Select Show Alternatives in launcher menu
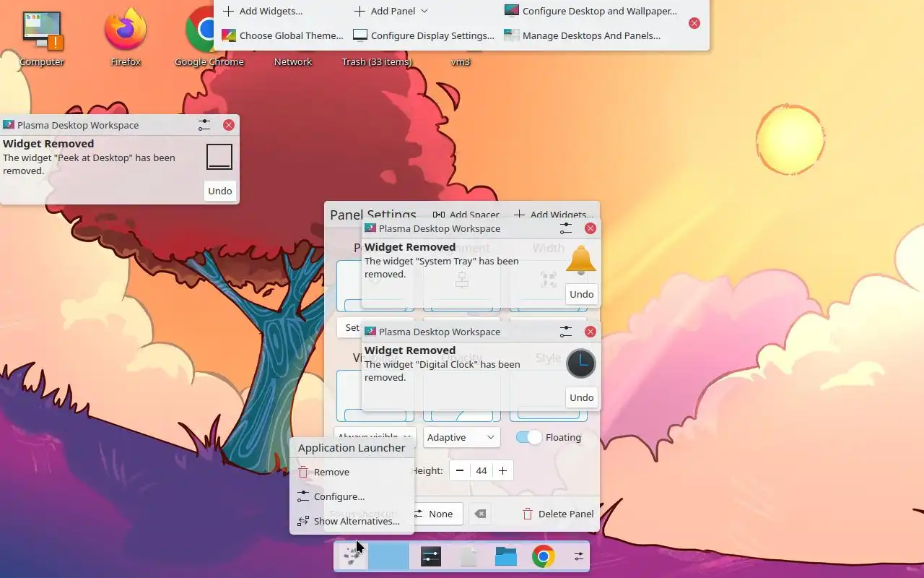The width and height of the screenshot is (924, 578). (x=352, y=521)
